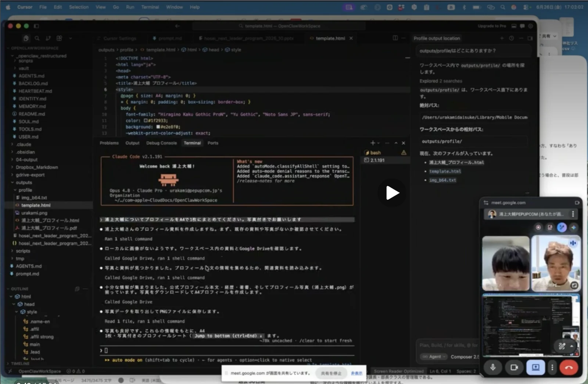Expand the sidebar views chevron dropdown
This screenshot has width=588, height=384.
70,38
